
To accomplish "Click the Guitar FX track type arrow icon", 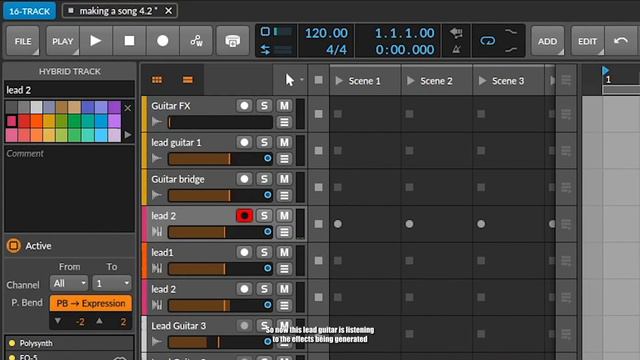I will 157,122.
